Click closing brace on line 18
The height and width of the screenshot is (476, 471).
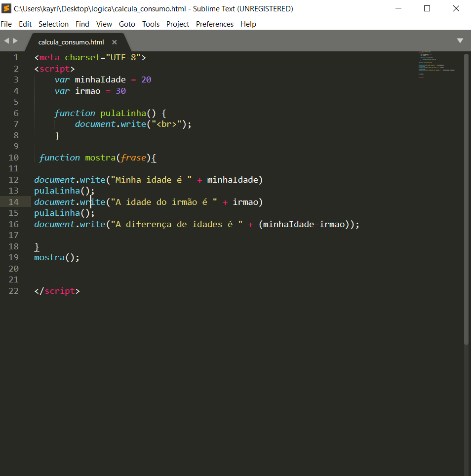point(37,247)
